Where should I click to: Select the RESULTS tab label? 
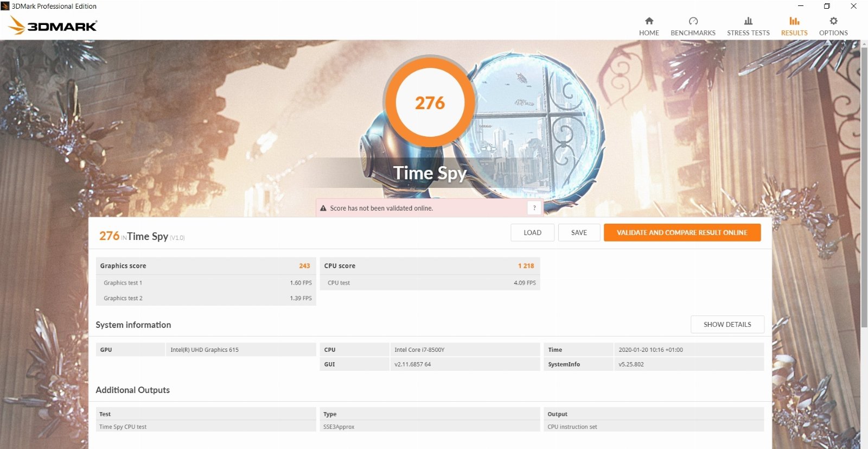point(794,33)
